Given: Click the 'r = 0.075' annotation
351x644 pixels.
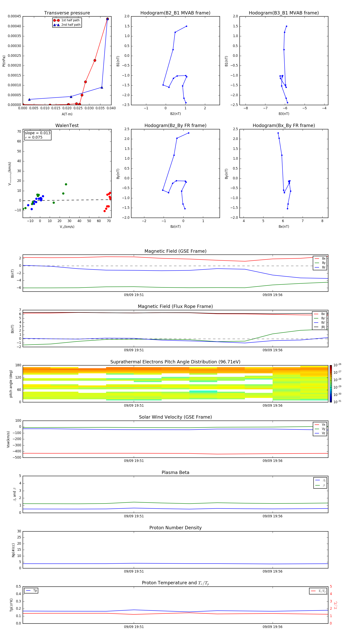Looking at the screenshot, I should [x=34, y=137].
